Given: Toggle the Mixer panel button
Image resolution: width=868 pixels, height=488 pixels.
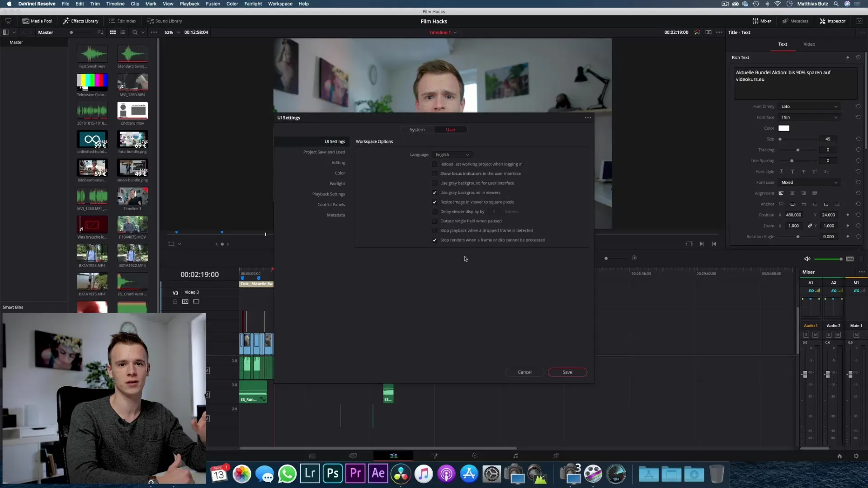Looking at the screenshot, I should [762, 21].
